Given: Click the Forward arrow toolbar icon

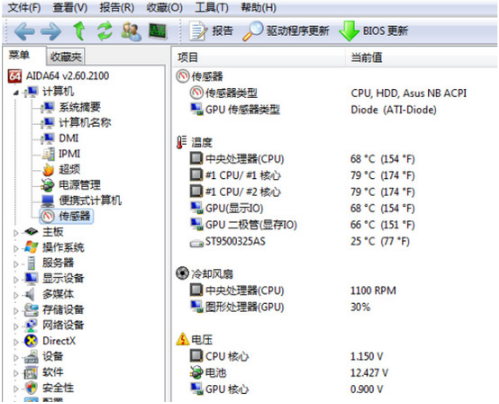Looking at the screenshot, I should click(x=51, y=31).
